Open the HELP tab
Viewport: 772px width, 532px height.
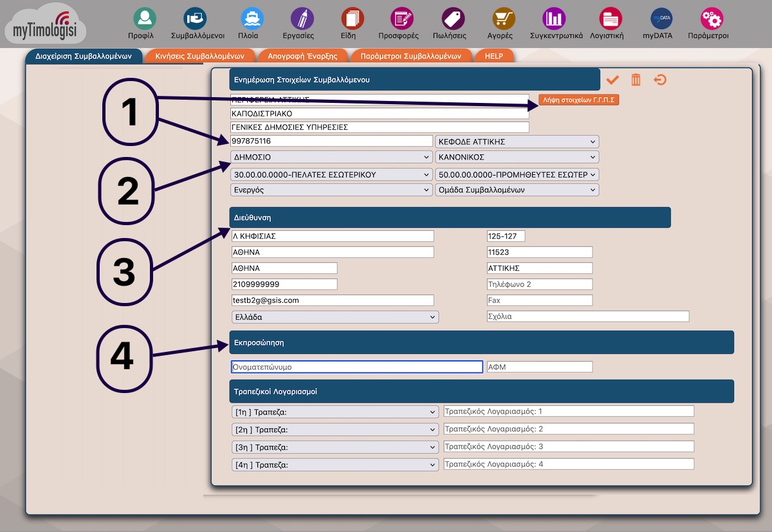tap(493, 56)
